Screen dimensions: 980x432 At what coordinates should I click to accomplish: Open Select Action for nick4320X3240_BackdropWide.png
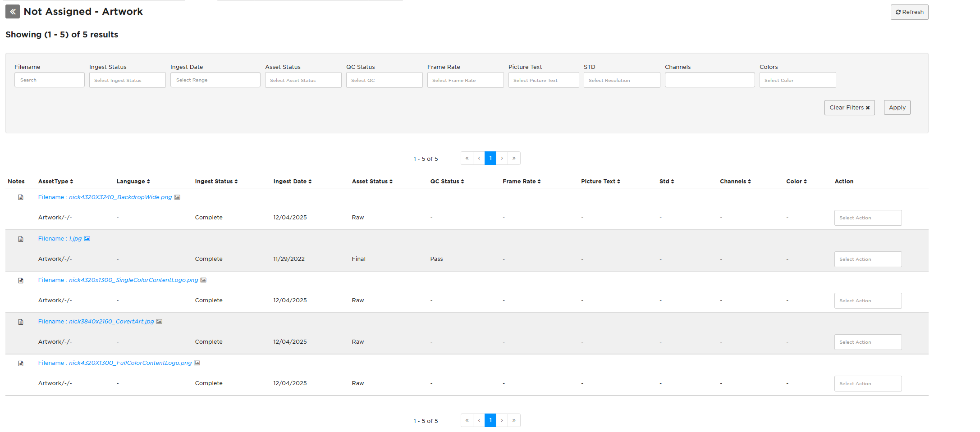[868, 218]
